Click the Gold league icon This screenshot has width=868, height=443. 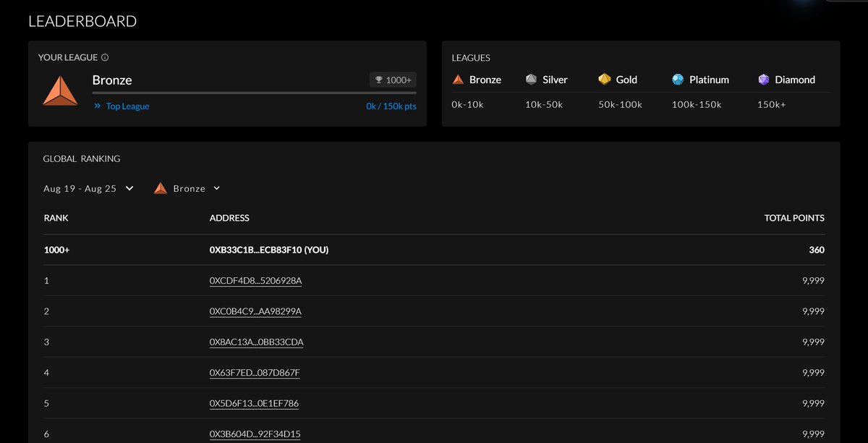605,80
